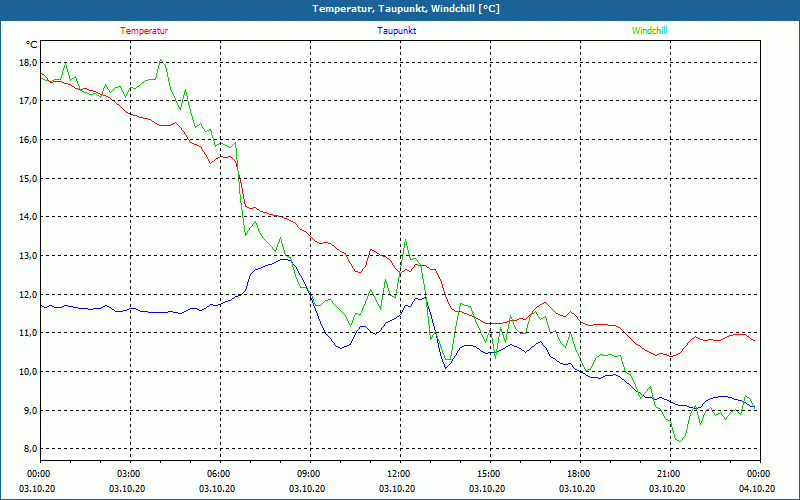
Task: Click the 03:00 time axis label
Action: [128, 473]
